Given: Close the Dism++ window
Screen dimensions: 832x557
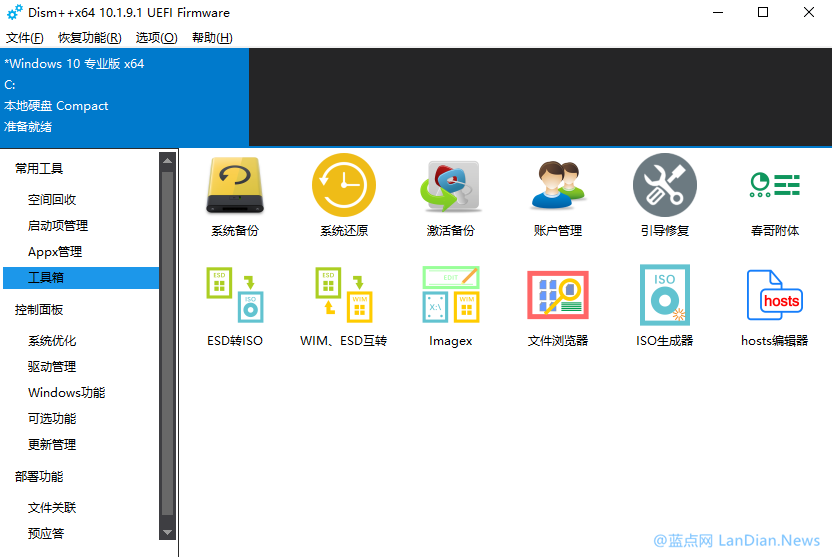Looking at the screenshot, I should 809,12.
